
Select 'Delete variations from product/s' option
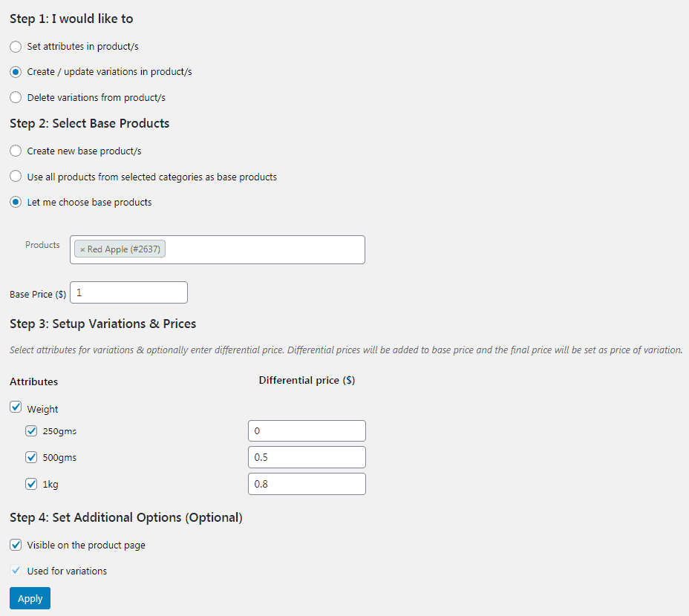[16, 97]
